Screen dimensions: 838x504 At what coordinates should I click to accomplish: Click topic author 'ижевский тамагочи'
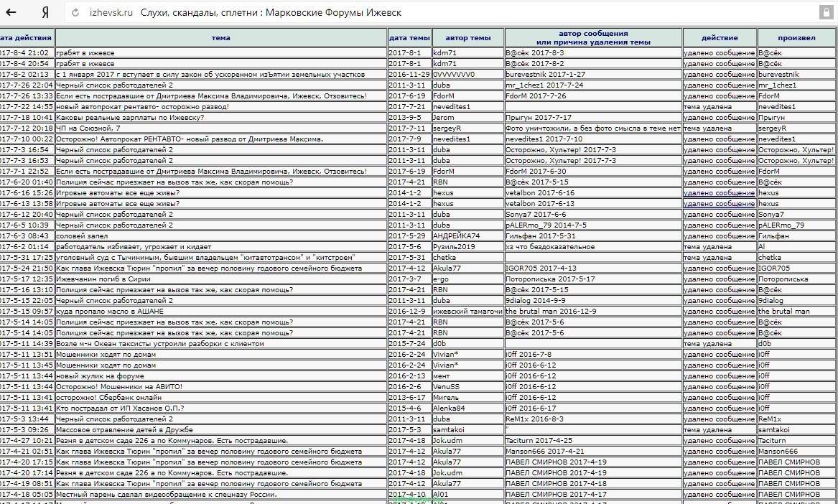coord(467,311)
